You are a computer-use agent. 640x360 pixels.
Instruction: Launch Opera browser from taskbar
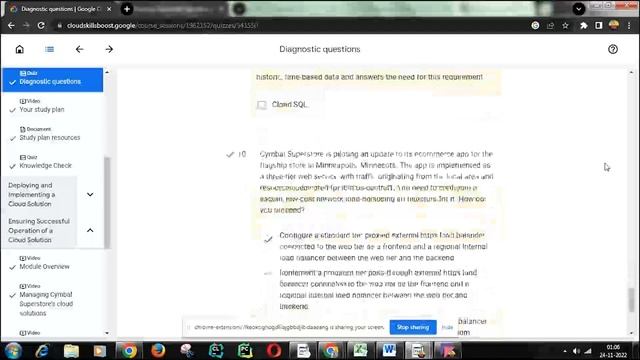tap(274, 351)
